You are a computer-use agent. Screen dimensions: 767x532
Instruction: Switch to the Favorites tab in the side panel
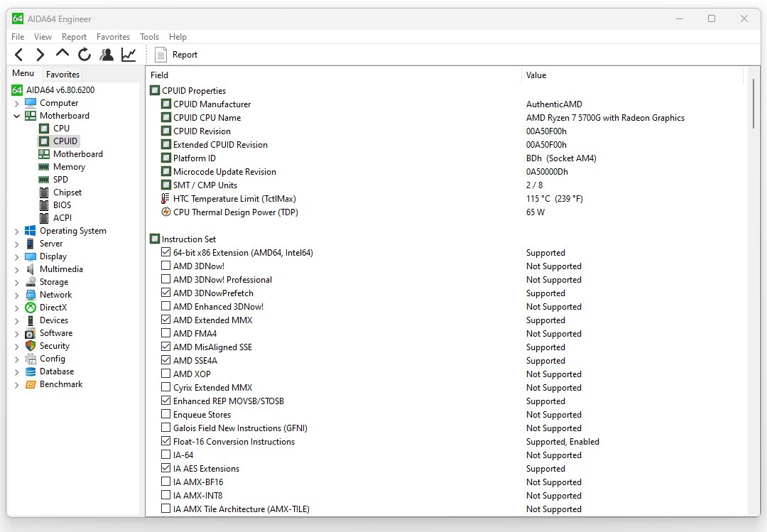(x=62, y=75)
